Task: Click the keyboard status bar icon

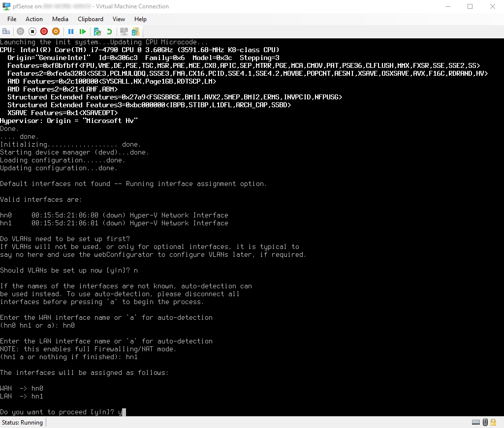Action: coord(476,422)
